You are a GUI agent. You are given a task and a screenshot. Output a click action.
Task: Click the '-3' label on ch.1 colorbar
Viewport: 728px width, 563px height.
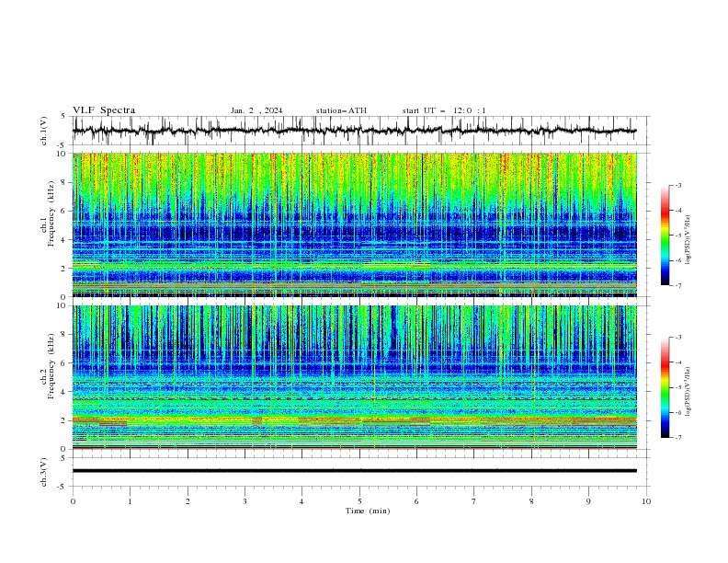click(678, 185)
